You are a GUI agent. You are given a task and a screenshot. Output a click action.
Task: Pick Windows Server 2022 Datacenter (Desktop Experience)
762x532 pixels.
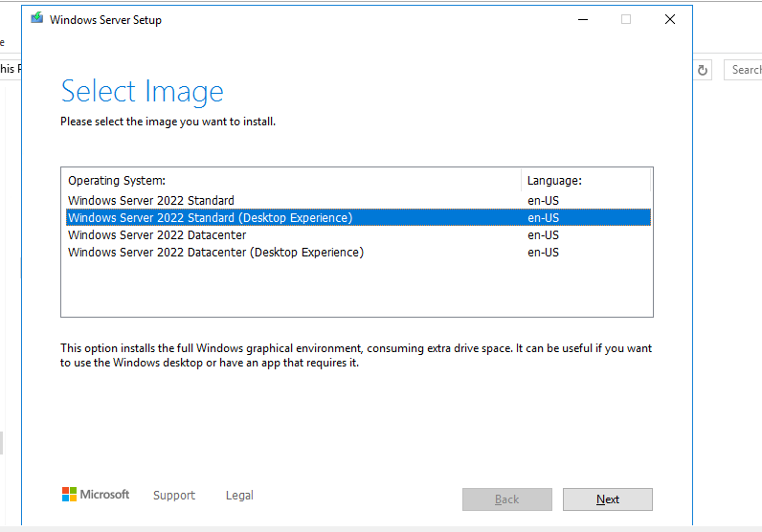[x=216, y=253]
